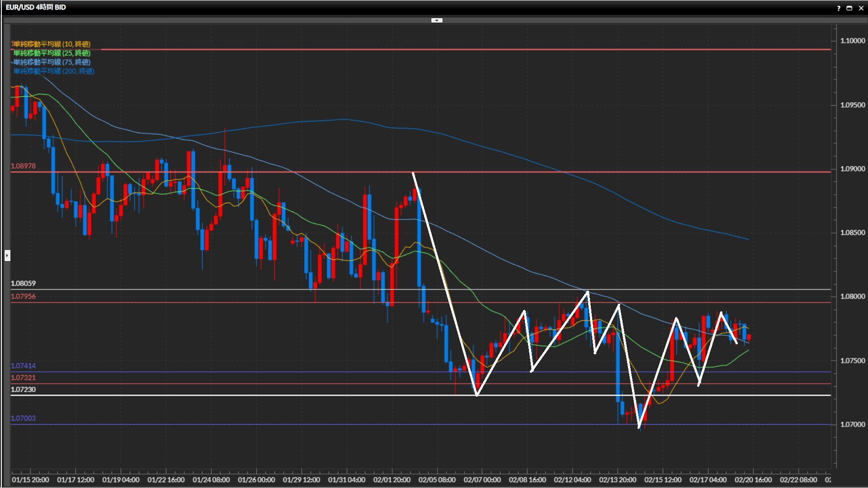Click the 1.09000 price axis label
The image size is (868, 488).
[x=852, y=169]
